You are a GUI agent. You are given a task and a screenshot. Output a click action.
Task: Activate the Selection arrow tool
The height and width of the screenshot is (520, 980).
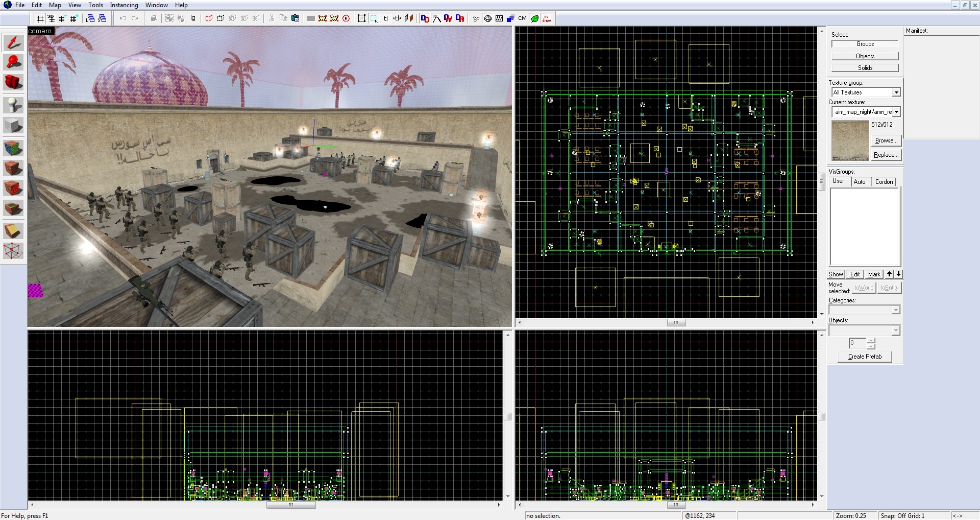tap(14, 42)
